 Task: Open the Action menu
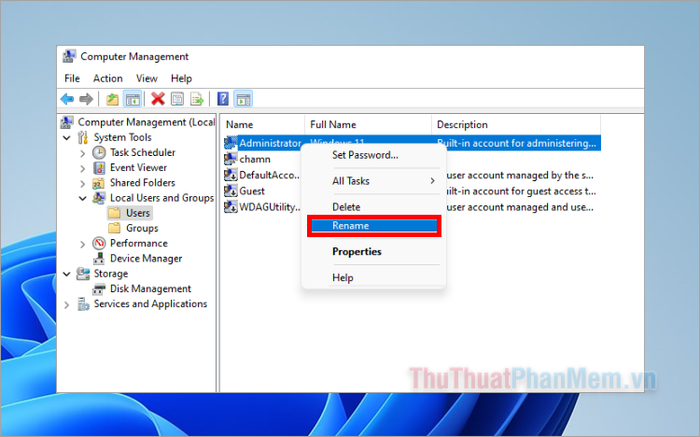coord(108,78)
